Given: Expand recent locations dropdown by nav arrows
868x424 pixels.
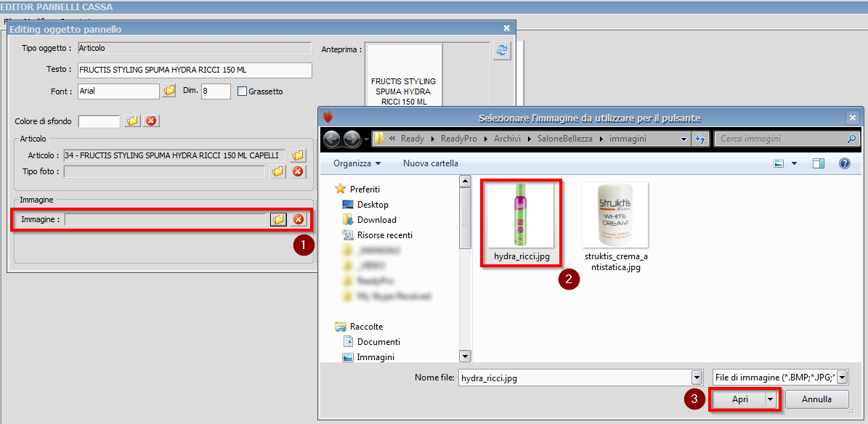Looking at the screenshot, I should coord(366,139).
